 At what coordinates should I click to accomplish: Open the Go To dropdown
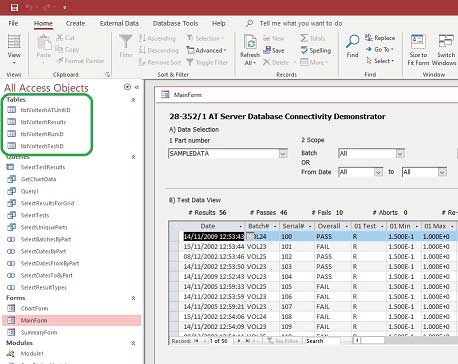click(380, 49)
